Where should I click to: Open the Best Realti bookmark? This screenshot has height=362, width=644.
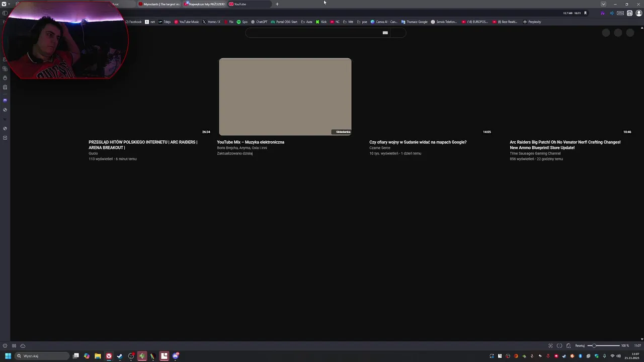[505, 22]
